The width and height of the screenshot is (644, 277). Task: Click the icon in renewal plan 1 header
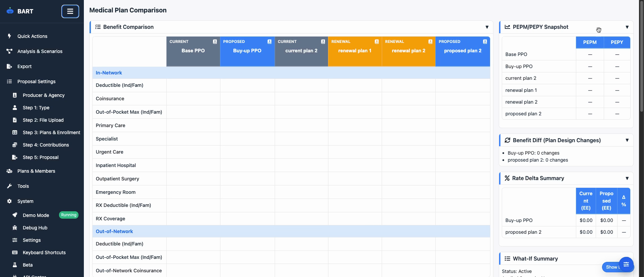click(x=377, y=42)
